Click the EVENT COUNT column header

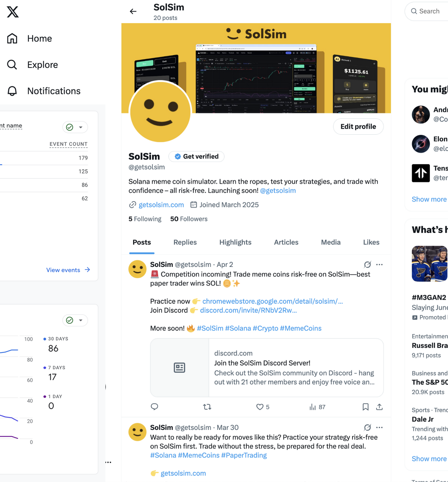(x=68, y=144)
